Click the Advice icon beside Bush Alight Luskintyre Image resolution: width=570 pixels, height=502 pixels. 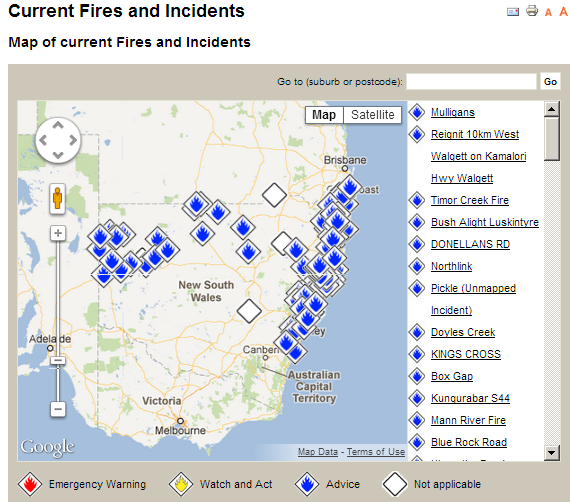[417, 222]
